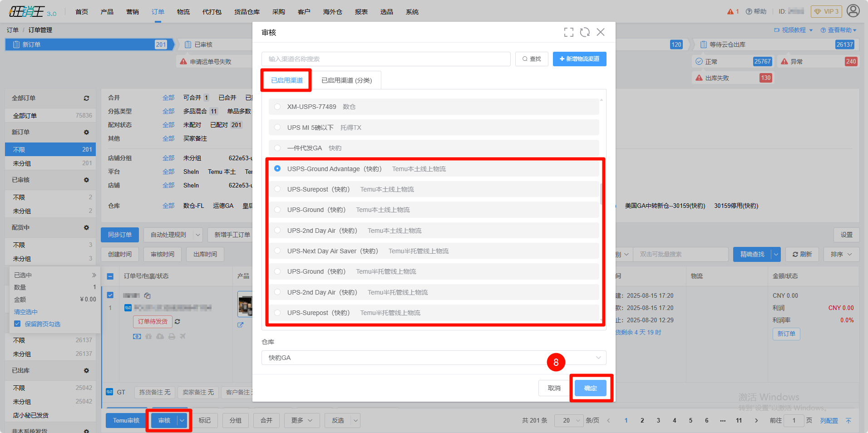Click the 新增物流渠道 button
Viewport: 868px width, 433px height.
pyautogui.click(x=580, y=59)
